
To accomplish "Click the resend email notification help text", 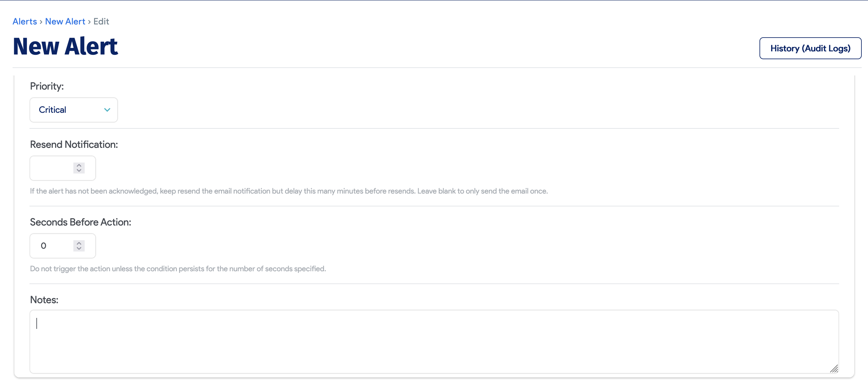I will click(x=288, y=191).
